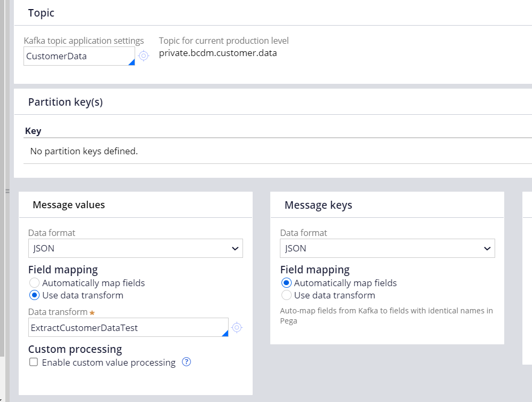
Task: Open the rule for the CustomerData topic setting
Action: coord(143,56)
